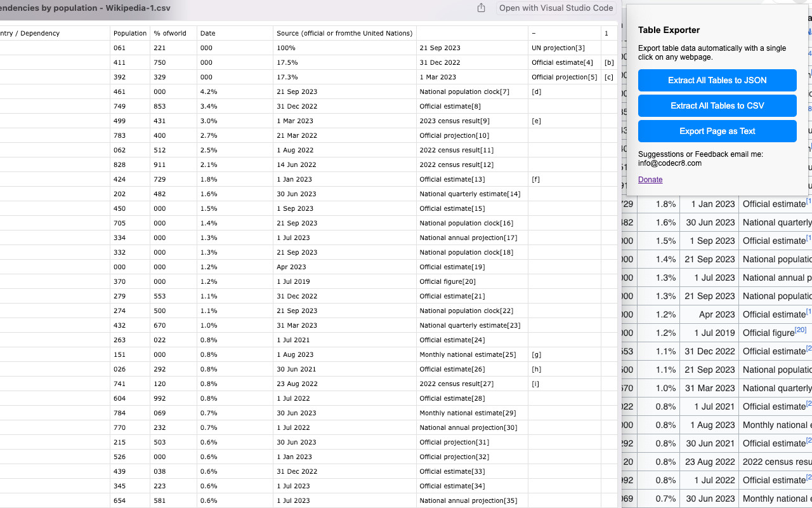The width and height of the screenshot is (812, 508).
Task: Click the footnote marker [g] row note
Action: click(535, 354)
